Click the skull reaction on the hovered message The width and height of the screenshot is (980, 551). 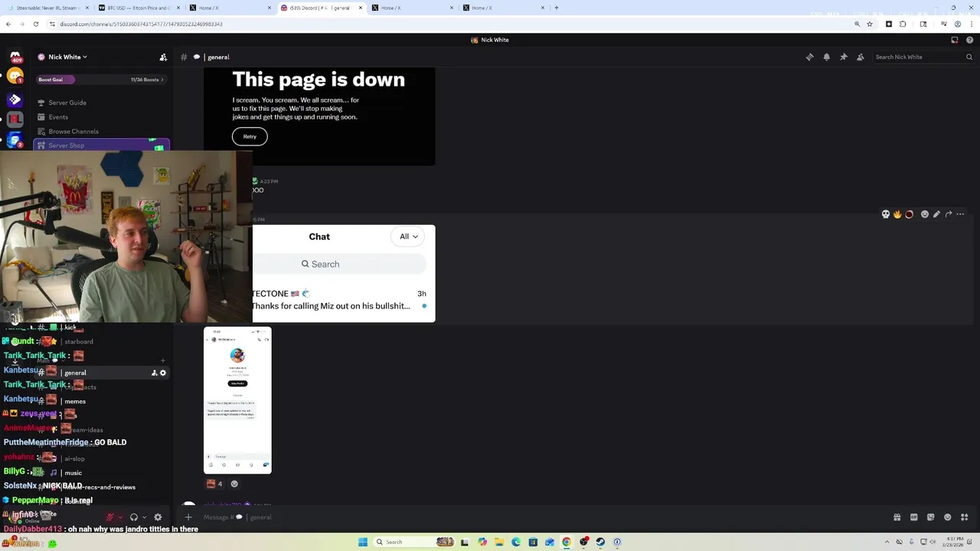886,214
